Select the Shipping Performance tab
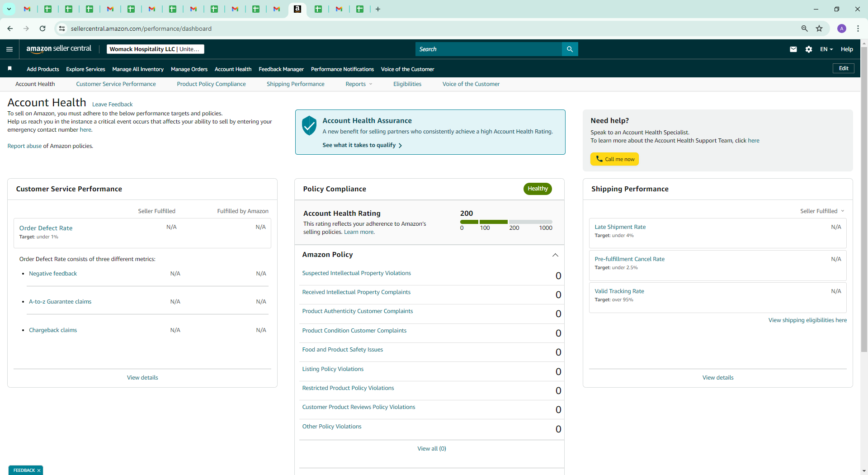The image size is (868, 475). [296, 84]
